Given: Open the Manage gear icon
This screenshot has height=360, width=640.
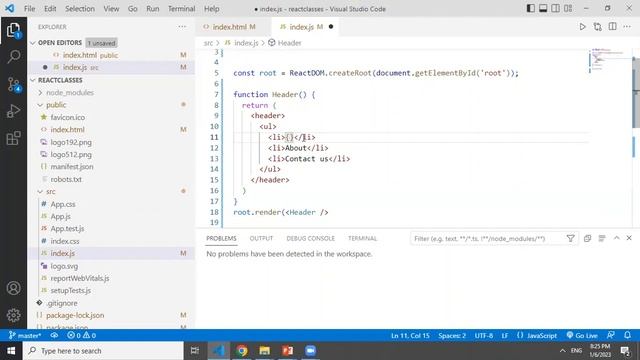Looking at the screenshot, I should tap(13, 315).
